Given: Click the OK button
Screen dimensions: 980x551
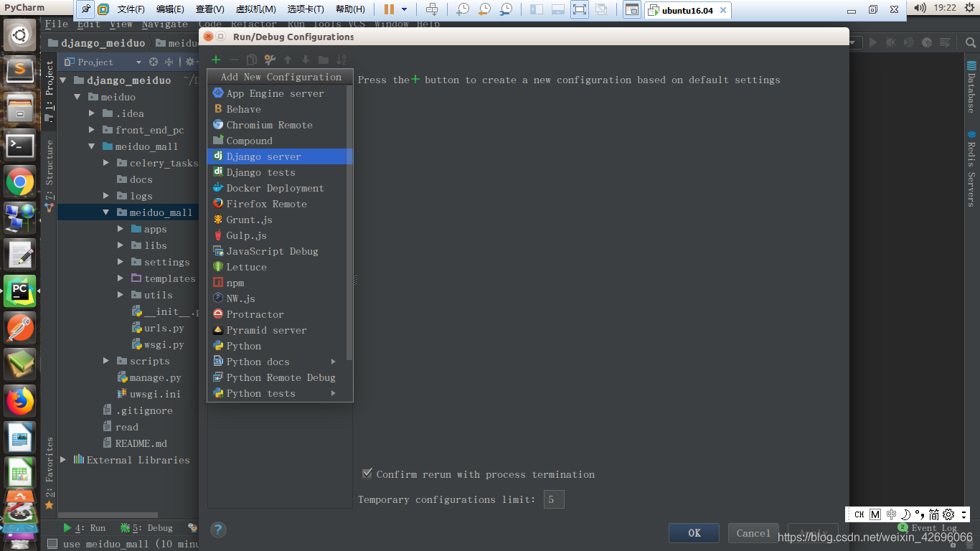Looking at the screenshot, I should pos(693,533).
